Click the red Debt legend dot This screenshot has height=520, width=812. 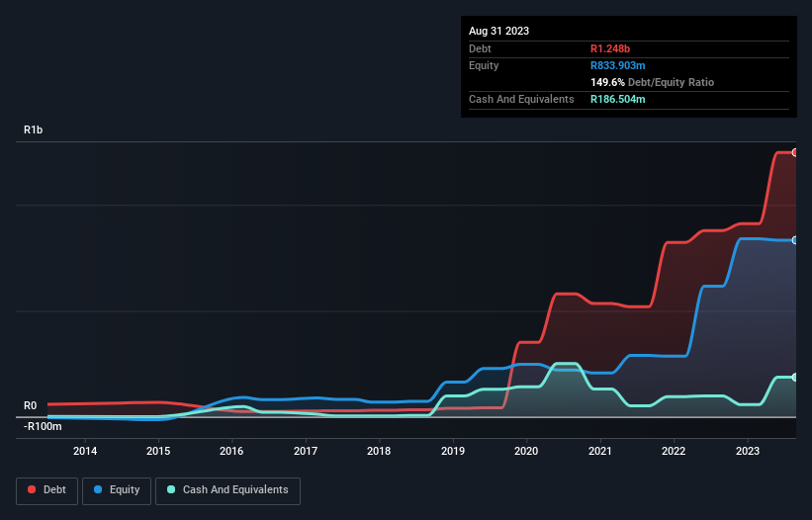tap(32, 489)
